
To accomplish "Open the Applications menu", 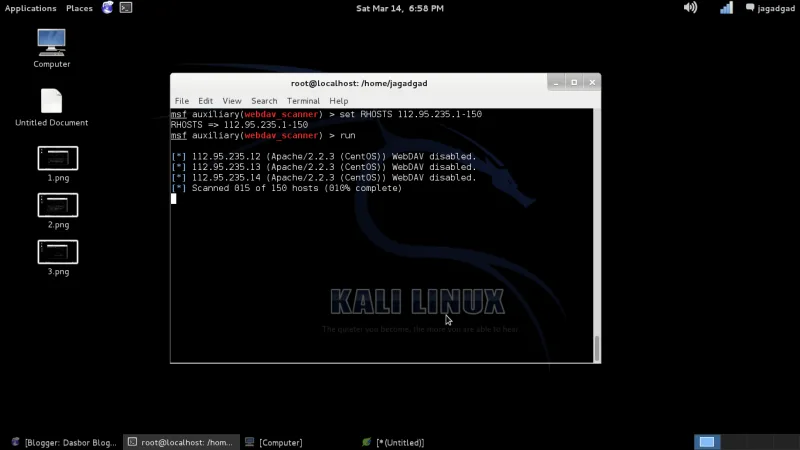I will [x=31, y=8].
